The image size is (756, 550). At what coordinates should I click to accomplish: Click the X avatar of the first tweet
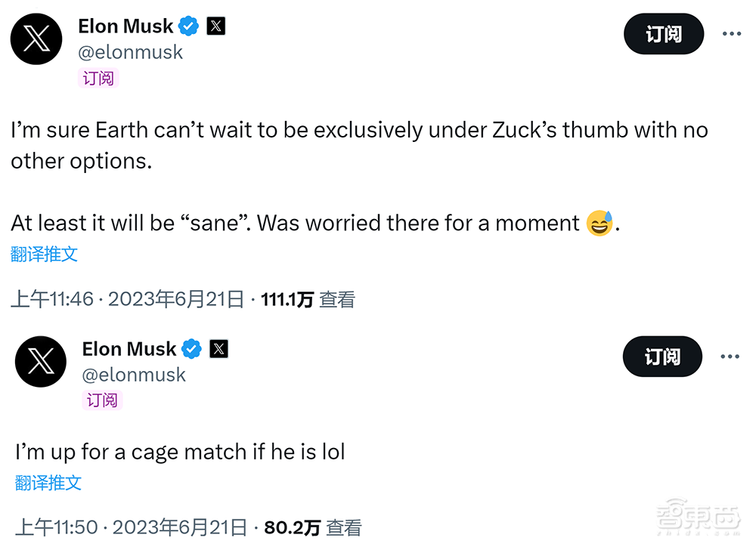click(x=36, y=39)
